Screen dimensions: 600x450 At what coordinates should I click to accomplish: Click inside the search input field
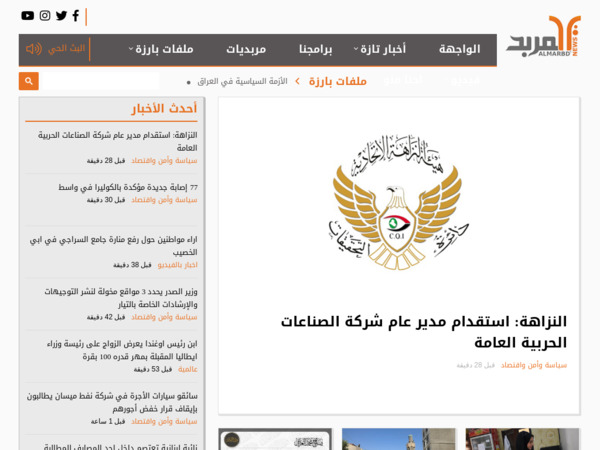(99, 81)
